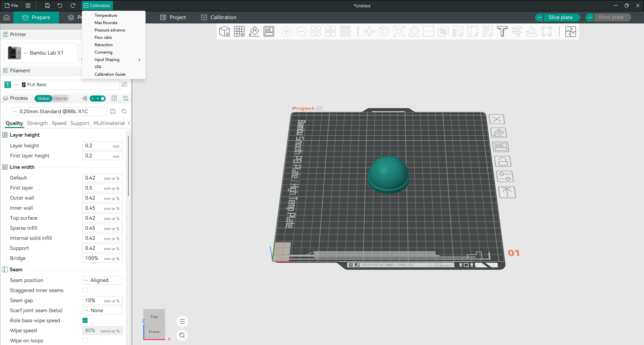Click the Seam gap input field
This screenshot has width=644, height=345.
(103, 300)
